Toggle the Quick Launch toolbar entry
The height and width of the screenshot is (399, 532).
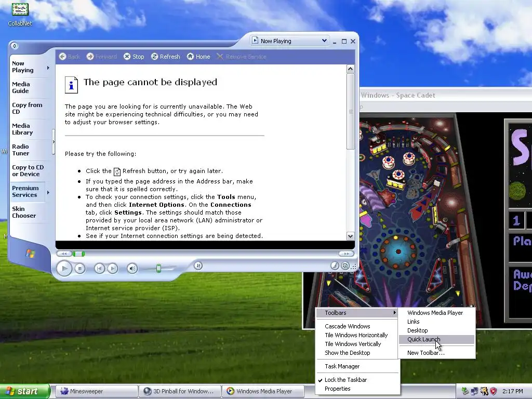436,339
